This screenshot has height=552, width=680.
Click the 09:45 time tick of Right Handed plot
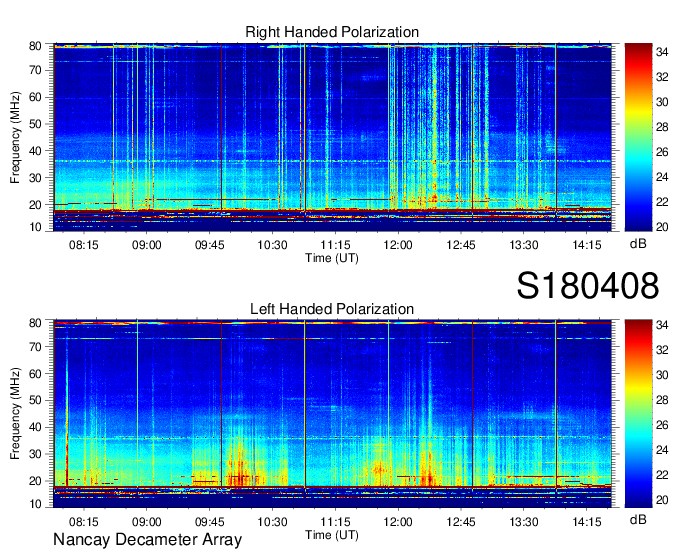pyautogui.click(x=209, y=245)
